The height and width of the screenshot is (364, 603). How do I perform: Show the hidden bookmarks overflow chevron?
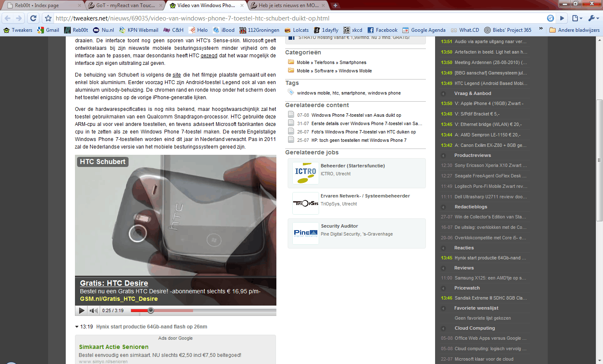541,29
